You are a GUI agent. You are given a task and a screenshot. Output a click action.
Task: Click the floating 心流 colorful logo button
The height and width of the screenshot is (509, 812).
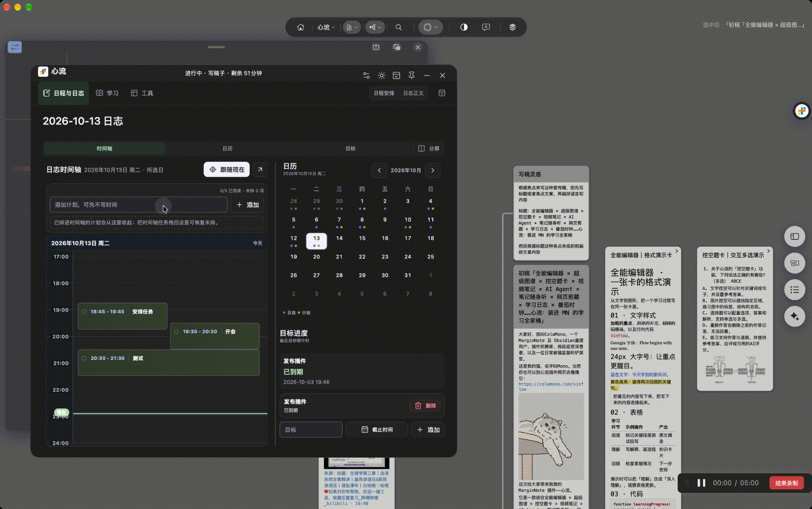pos(802,111)
